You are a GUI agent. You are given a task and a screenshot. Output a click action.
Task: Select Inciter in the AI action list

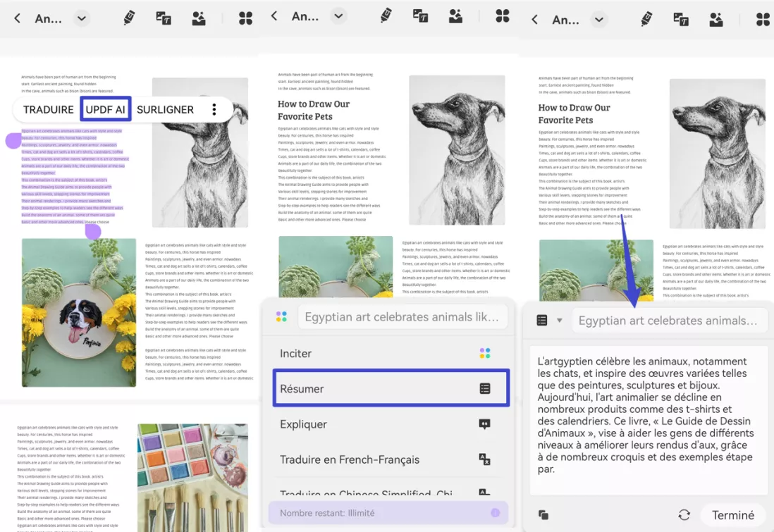391,353
